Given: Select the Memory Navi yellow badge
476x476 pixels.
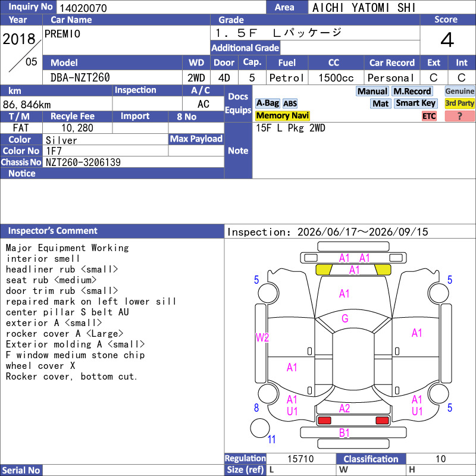Looking at the screenshot, I should pyautogui.click(x=282, y=115).
